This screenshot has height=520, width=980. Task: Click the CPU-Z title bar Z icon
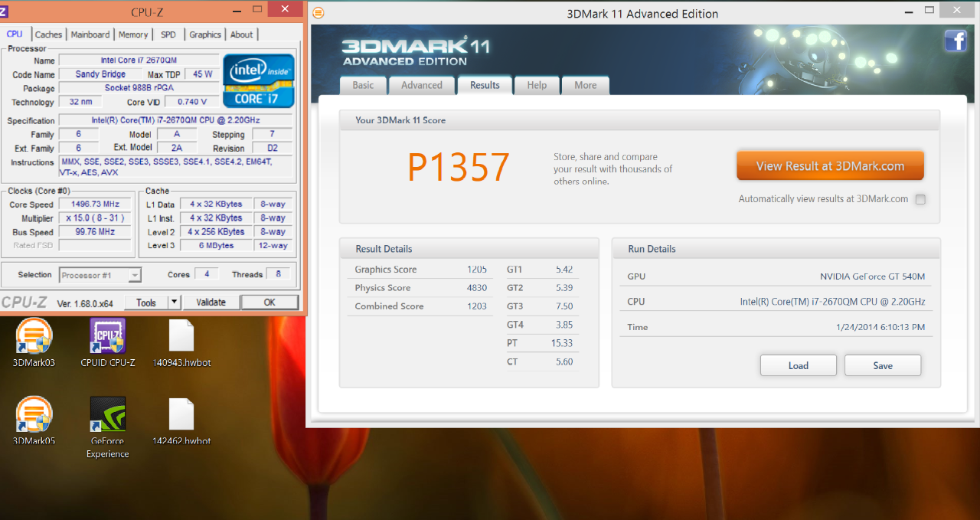[3, 11]
